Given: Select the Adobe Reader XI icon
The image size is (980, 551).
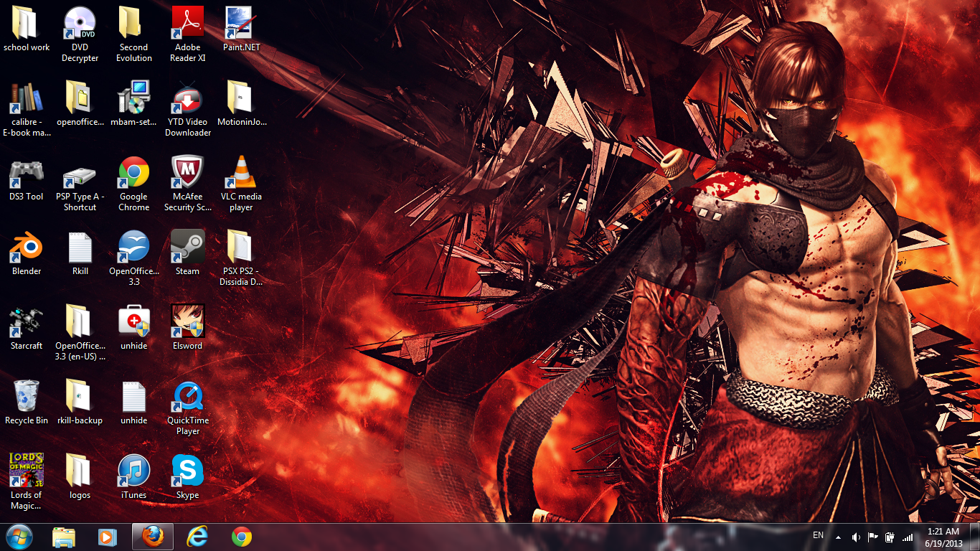Looking at the screenshot, I should coord(187,23).
